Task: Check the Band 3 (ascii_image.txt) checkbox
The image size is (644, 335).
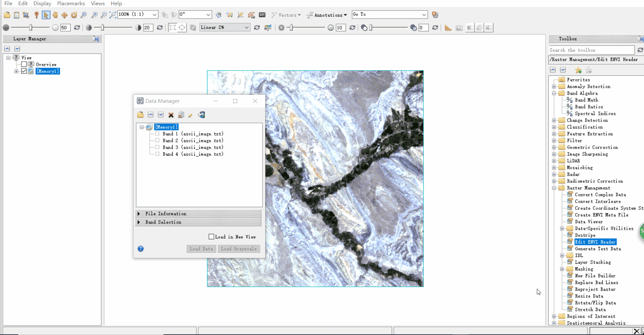Action: 157,147
